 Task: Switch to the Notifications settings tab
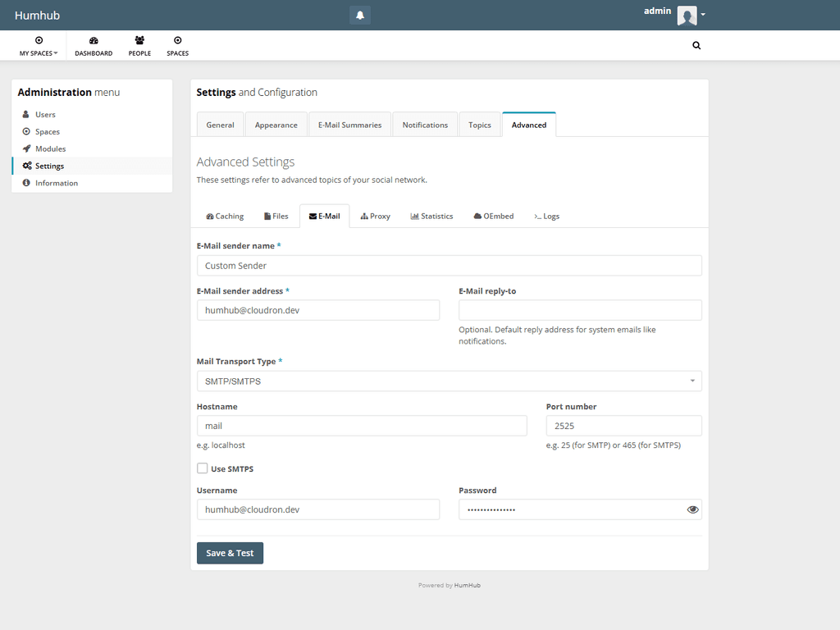(425, 125)
